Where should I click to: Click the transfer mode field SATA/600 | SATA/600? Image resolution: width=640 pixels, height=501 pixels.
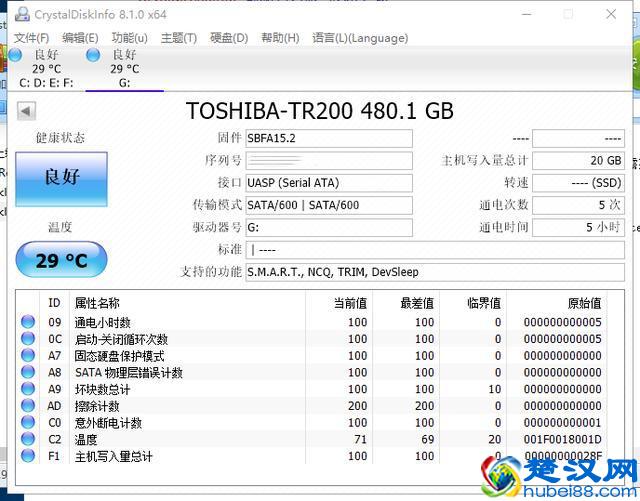(329, 205)
